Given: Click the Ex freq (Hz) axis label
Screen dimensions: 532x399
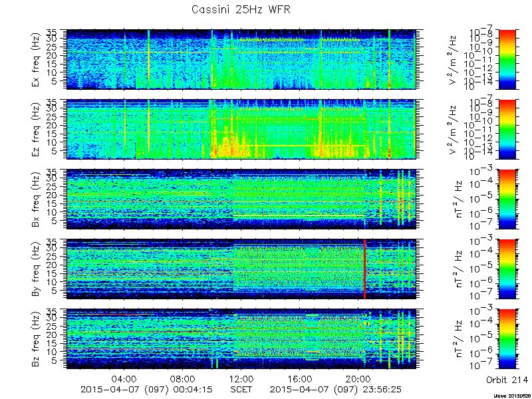Looking at the screenshot, I should click(36, 59).
